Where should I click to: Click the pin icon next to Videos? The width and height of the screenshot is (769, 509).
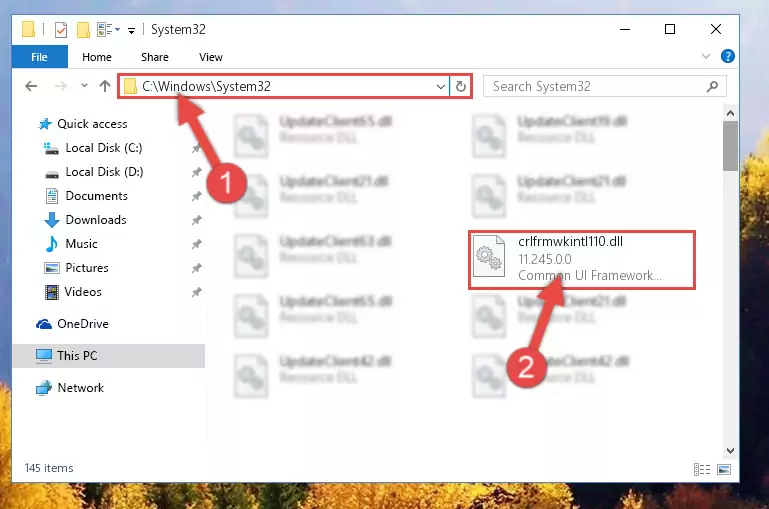coord(196,292)
